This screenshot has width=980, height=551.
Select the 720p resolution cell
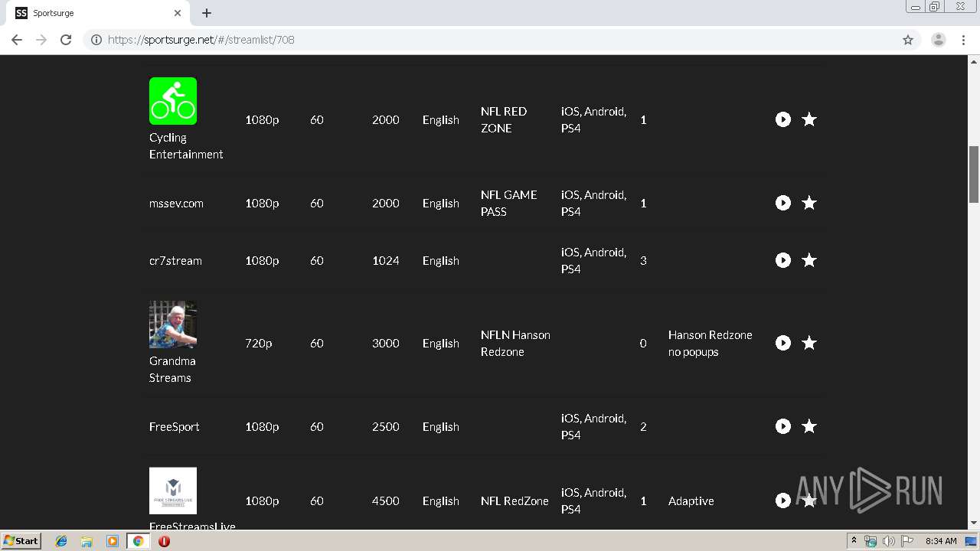[x=259, y=343]
